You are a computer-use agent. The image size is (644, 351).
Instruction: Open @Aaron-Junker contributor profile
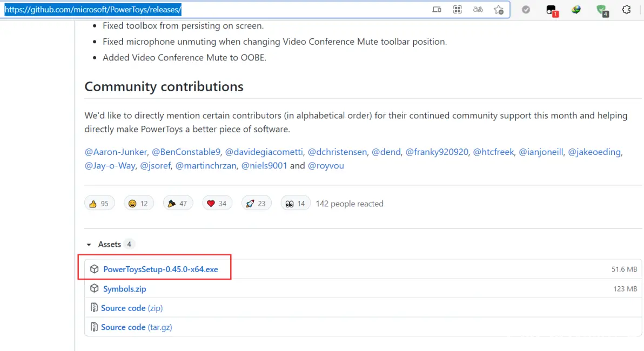[x=116, y=152]
